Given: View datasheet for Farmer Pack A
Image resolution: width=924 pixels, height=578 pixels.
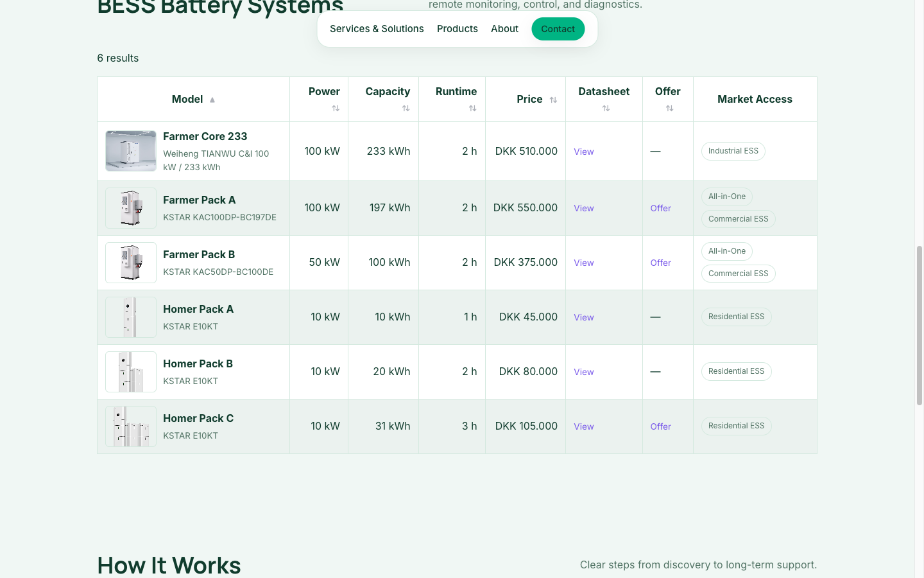Looking at the screenshot, I should tap(584, 208).
